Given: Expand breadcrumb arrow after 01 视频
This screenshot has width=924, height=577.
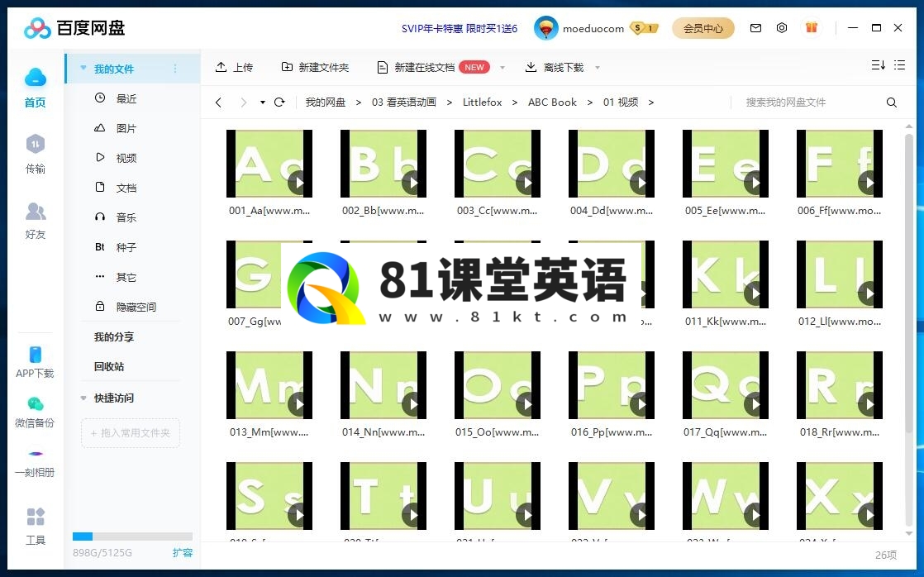Looking at the screenshot, I should tap(650, 103).
